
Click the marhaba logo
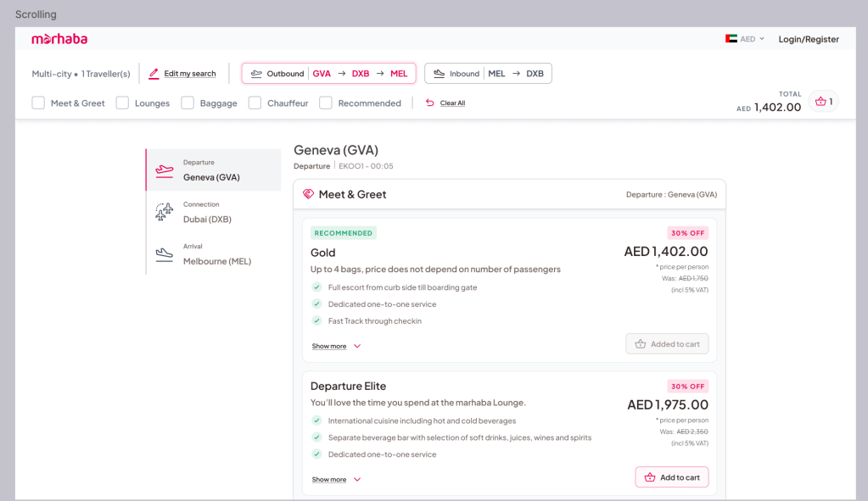coord(59,39)
